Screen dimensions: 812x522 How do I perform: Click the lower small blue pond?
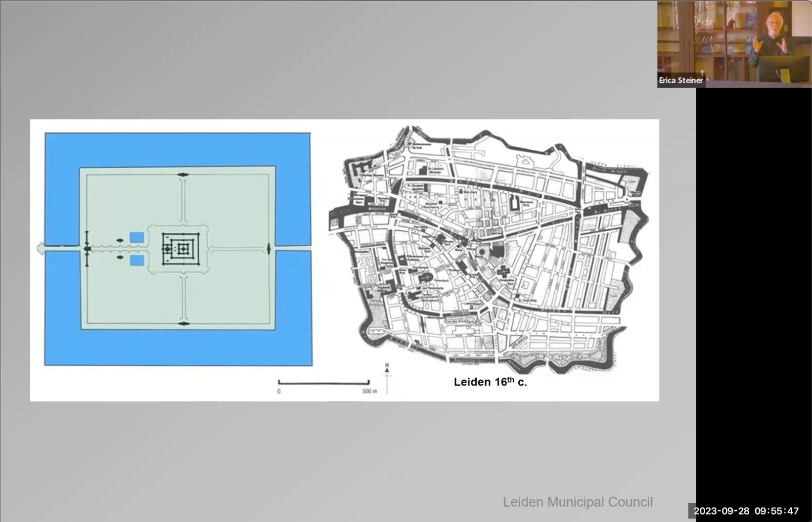coord(136,261)
